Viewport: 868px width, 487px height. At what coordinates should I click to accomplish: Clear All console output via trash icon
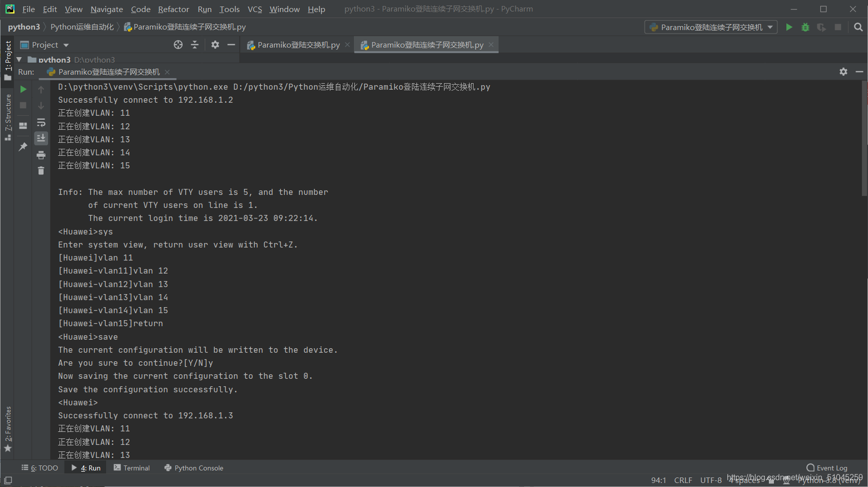click(41, 170)
